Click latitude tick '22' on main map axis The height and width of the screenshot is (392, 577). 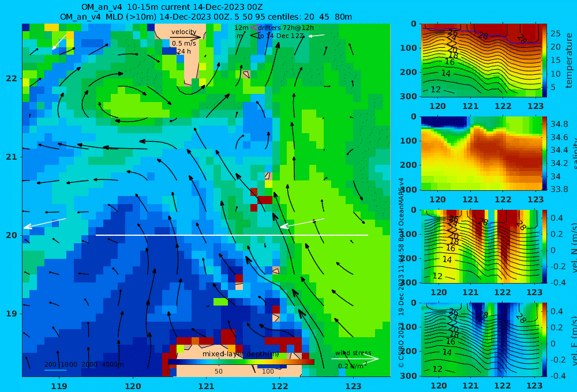point(12,79)
